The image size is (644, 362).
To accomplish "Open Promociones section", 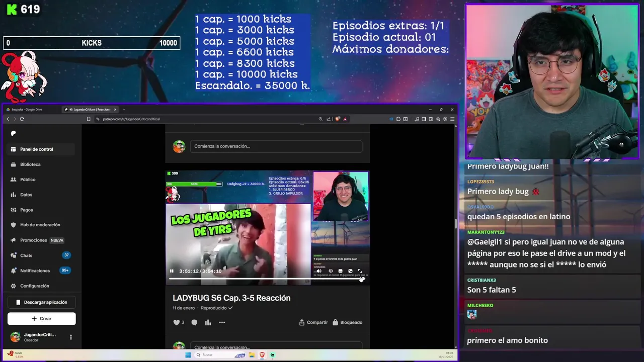I will coord(41,240).
